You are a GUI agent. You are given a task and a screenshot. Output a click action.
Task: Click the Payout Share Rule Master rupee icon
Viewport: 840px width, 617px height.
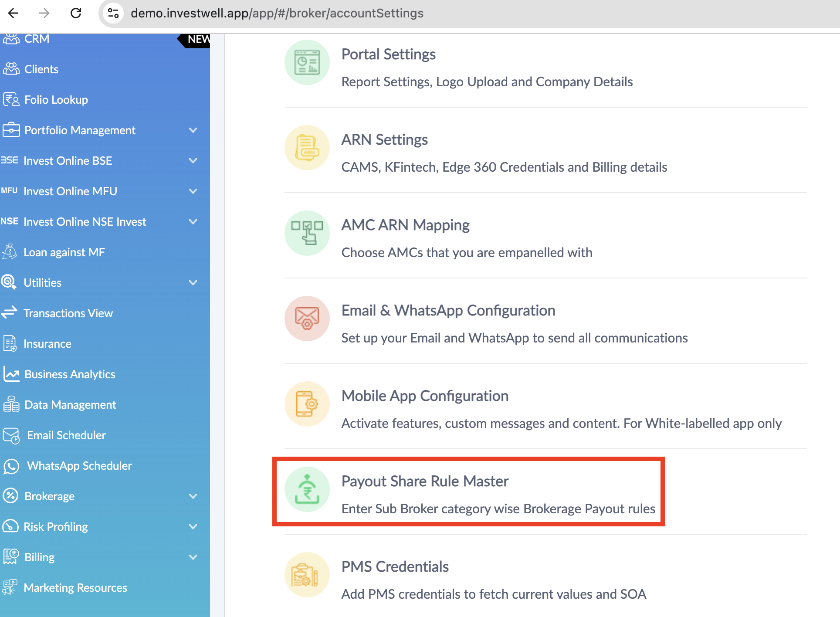tap(307, 489)
